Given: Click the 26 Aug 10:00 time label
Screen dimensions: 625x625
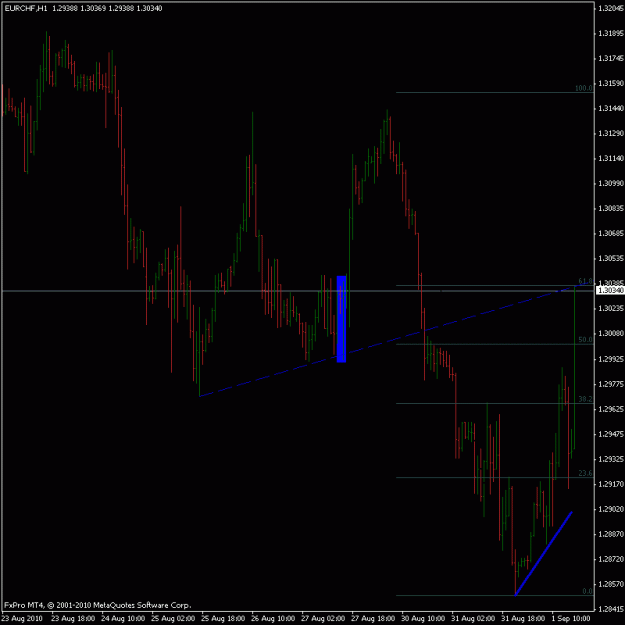Looking at the screenshot, I should (x=273, y=619).
